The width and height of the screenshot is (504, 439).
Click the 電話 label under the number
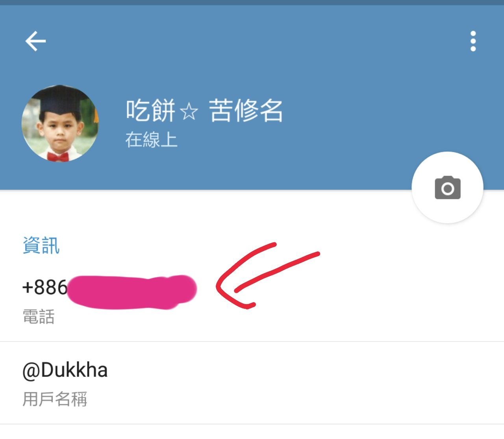pyautogui.click(x=39, y=317)
